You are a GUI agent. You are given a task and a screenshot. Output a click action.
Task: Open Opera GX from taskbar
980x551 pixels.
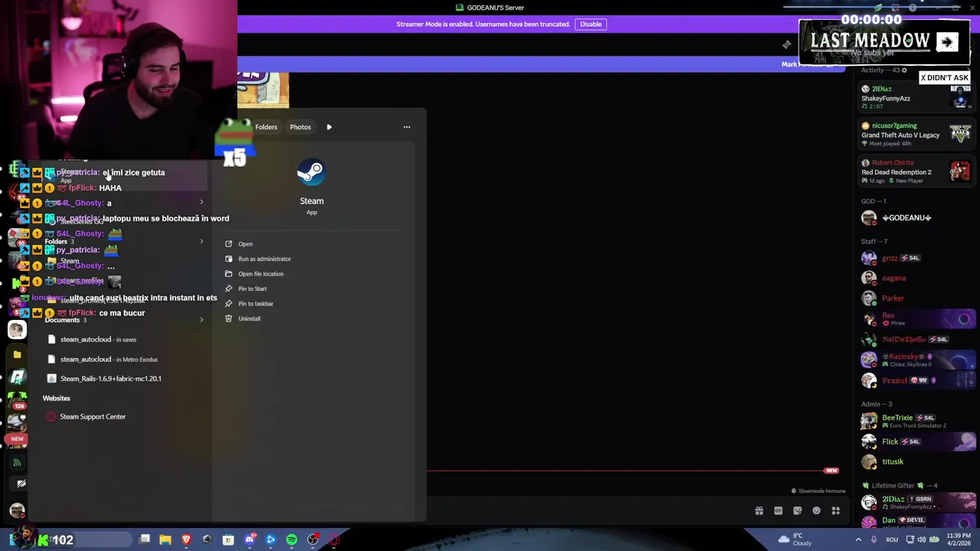tap(334, 540)
